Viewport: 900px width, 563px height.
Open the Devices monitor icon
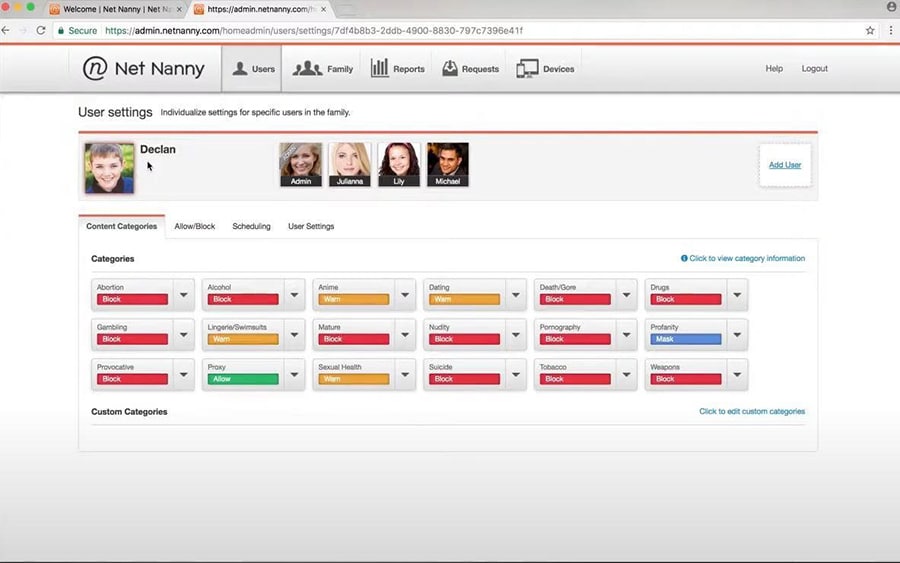click(x=527, y=68)
